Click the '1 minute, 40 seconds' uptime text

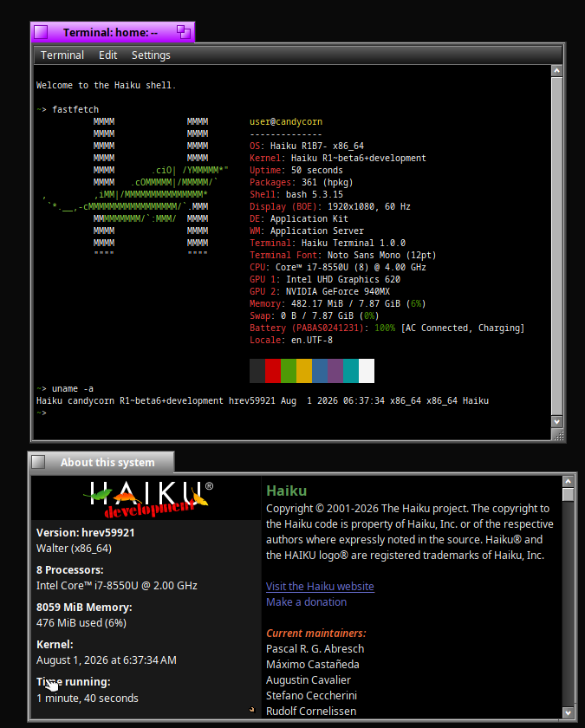pos(88,699)
